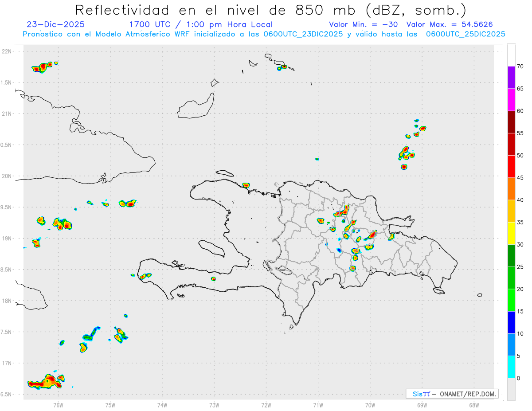Select the orange 40–45 dBZ colorbar segment
The width and height of the screenshot is (532, 411).
pyautogui.click(x=511, y=189)
